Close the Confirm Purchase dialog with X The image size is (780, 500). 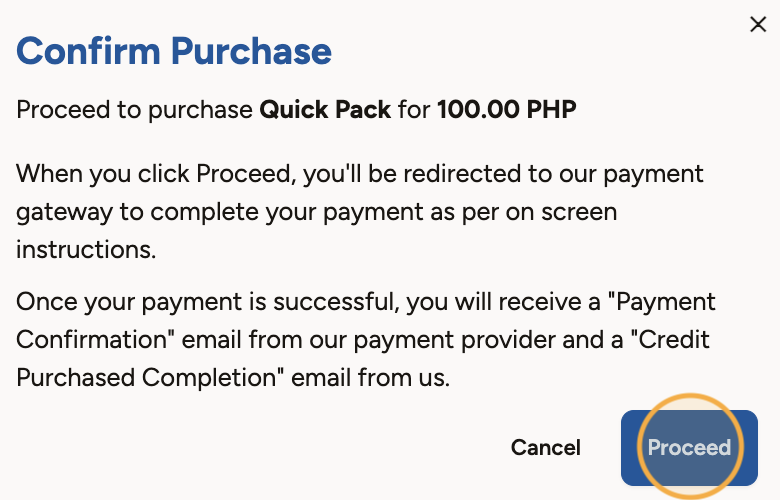(x=758, y=24)
